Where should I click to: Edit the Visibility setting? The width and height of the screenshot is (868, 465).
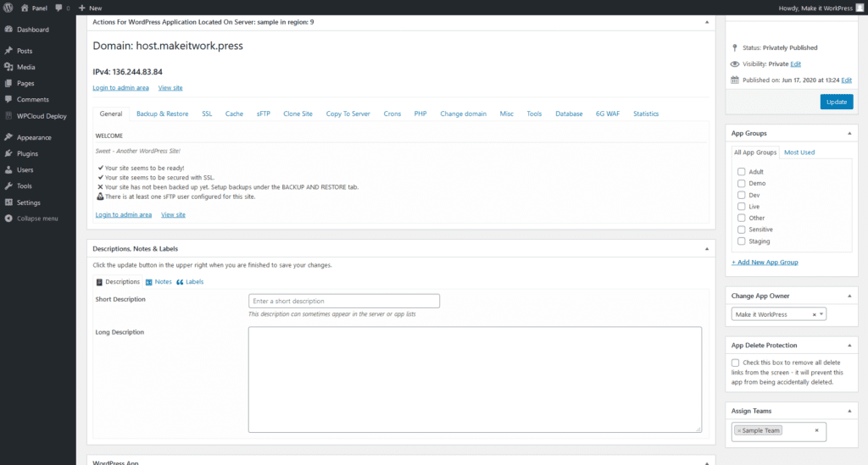[x=795, y=64]
